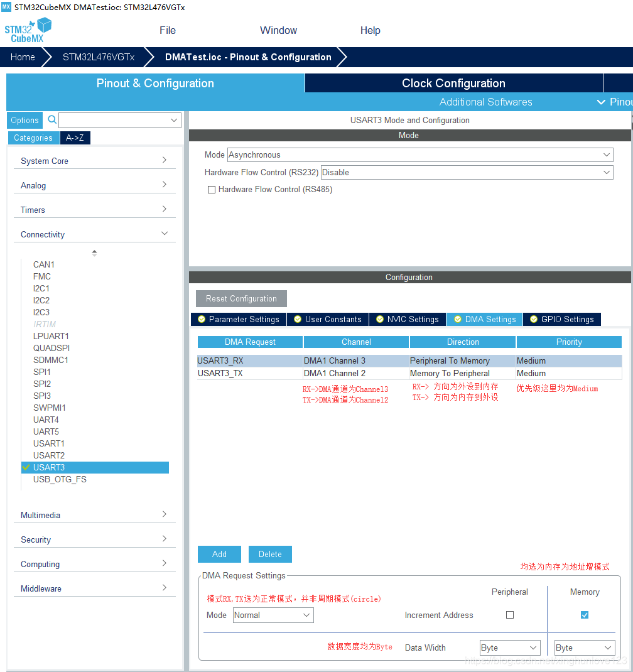The image size is (633, 672).
Task: Select USART2 peripheral
Action: click(x=49, y=455)
